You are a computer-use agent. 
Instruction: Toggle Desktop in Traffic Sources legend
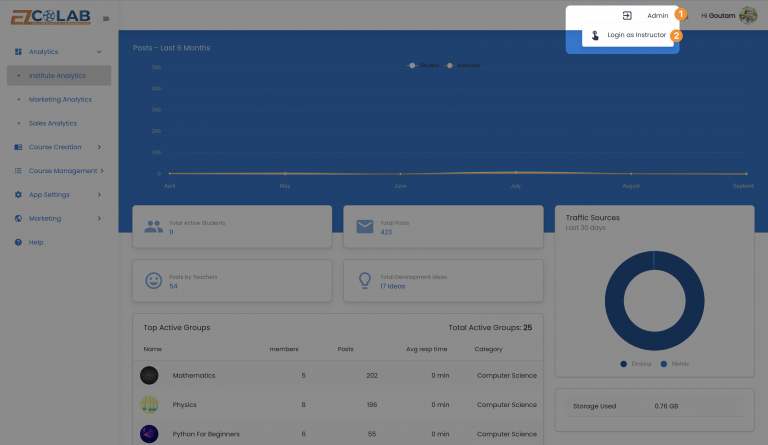pyautogui.click(x=636, y=364)
